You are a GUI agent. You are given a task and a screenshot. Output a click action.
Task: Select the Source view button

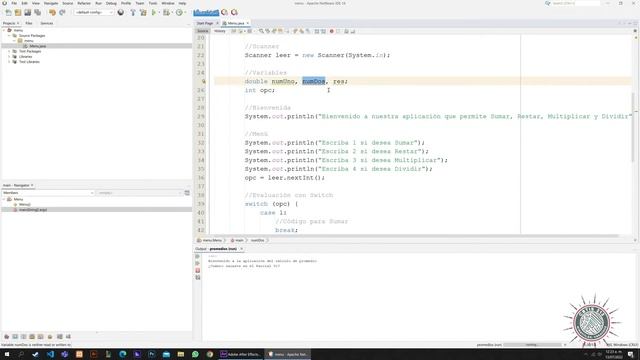(202, 31)
